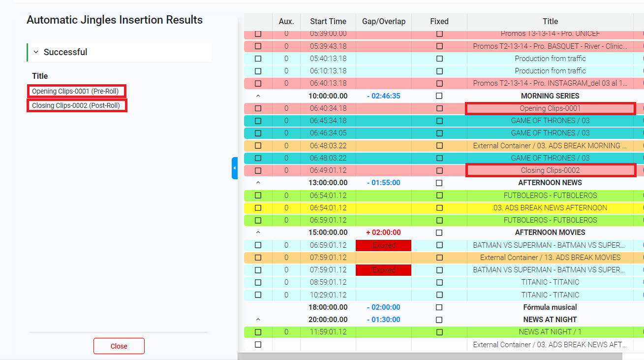
Task: Collapse the NEWS AT NIGHT block caret
Action: pos(258,320)
